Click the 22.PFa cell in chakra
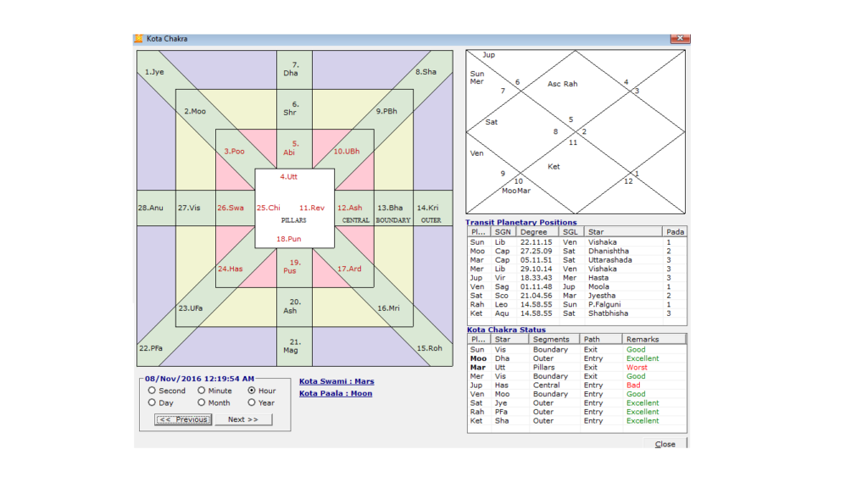This screenshot has height=488, width=868. point(151,348)
